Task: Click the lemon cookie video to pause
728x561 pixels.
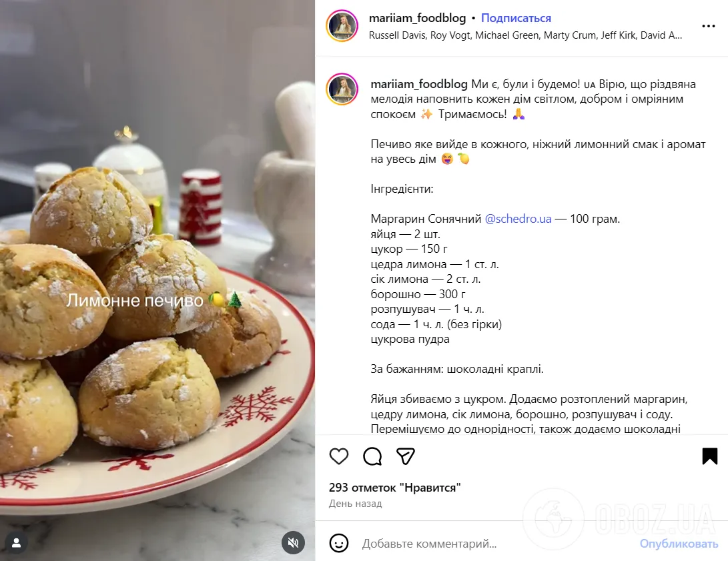Action: (157, 280)
